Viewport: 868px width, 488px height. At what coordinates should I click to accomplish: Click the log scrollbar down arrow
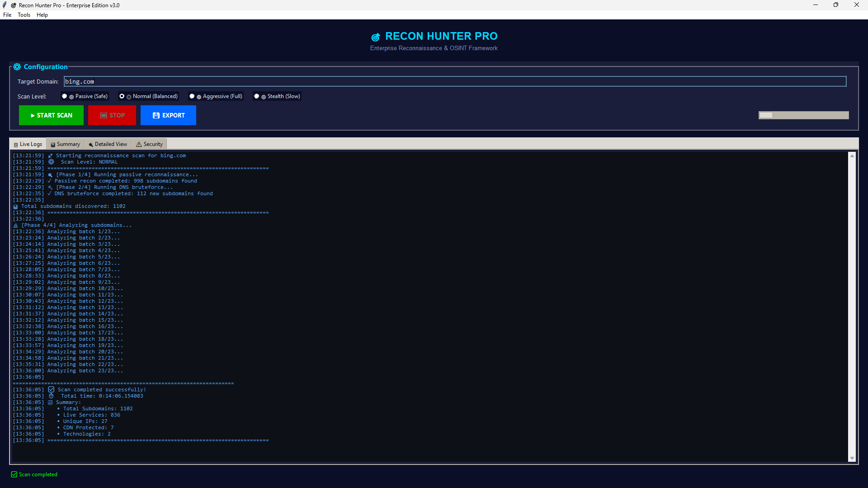[852, 458]
